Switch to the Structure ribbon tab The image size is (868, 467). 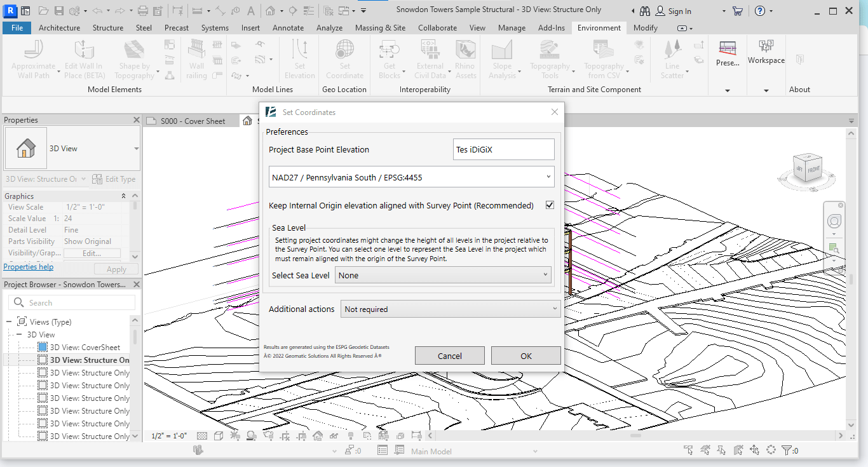[x=108, y=28]
